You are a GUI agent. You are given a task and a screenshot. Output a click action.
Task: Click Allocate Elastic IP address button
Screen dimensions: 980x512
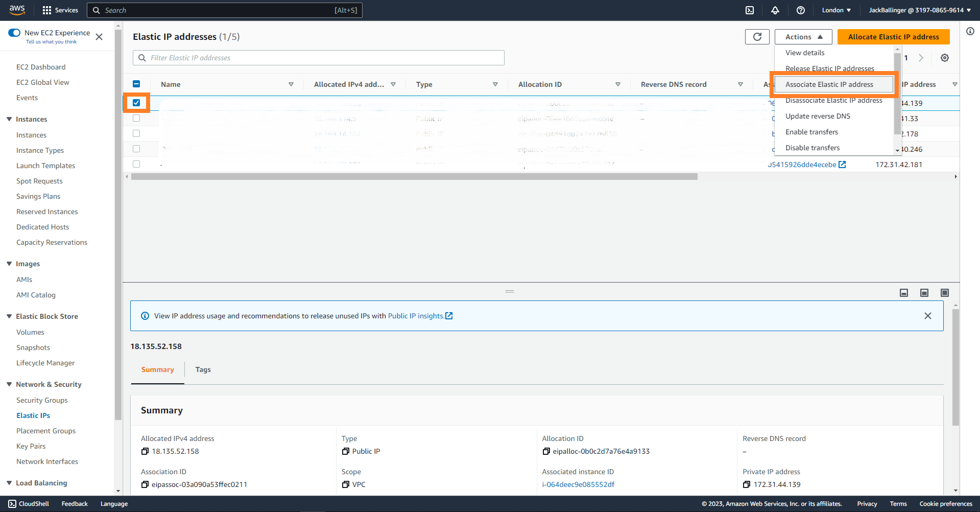(x=893, y=37)
